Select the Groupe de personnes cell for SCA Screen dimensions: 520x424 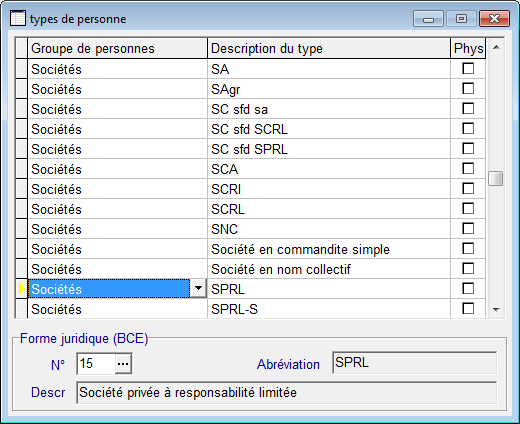(118, 169)
